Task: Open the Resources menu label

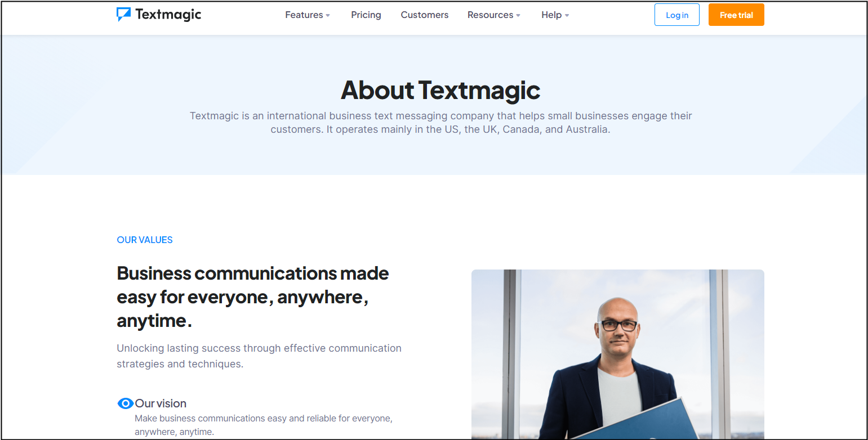Action: (x=490, y=15)
